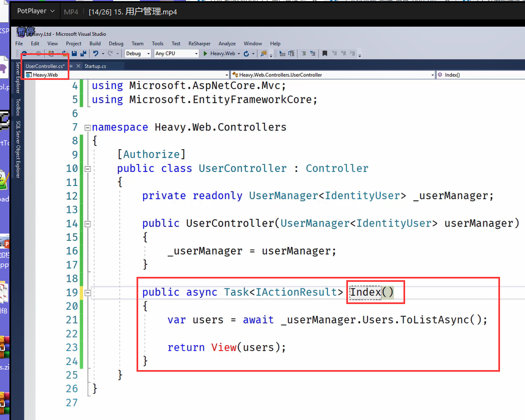This screenshot has width=525, height=420.
Task: Open the Heavy.Web start target dropdown arrow
Action: [x=239, y=54]
